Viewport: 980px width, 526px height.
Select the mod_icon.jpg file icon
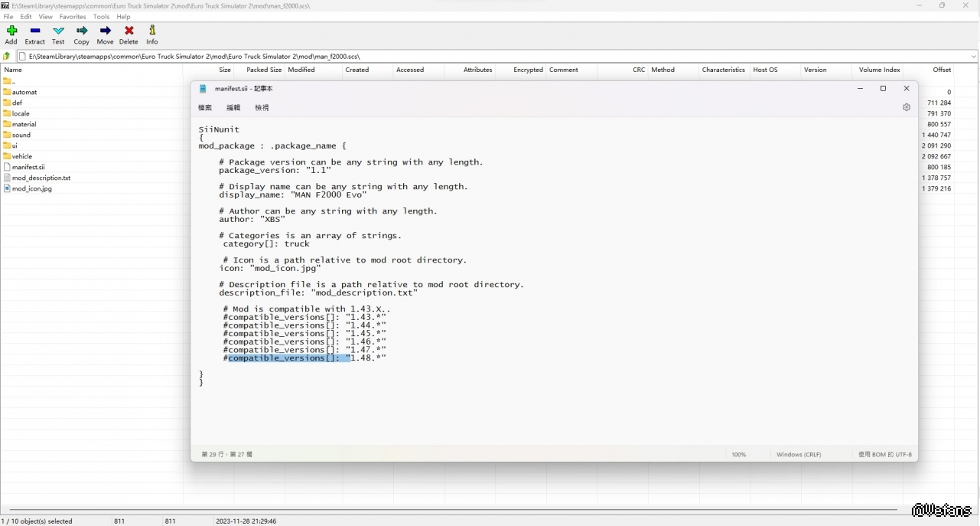7,188
